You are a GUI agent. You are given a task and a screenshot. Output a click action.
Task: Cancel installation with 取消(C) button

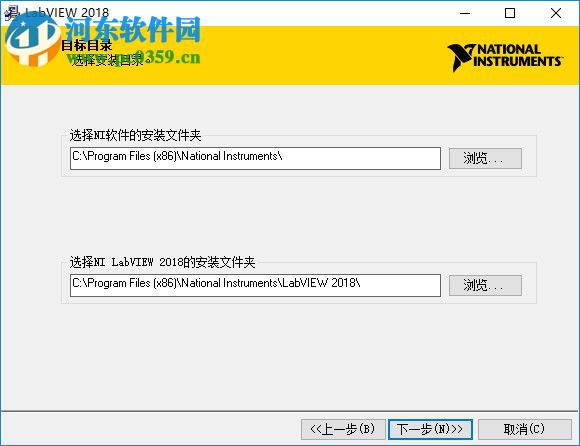point(525,429)
